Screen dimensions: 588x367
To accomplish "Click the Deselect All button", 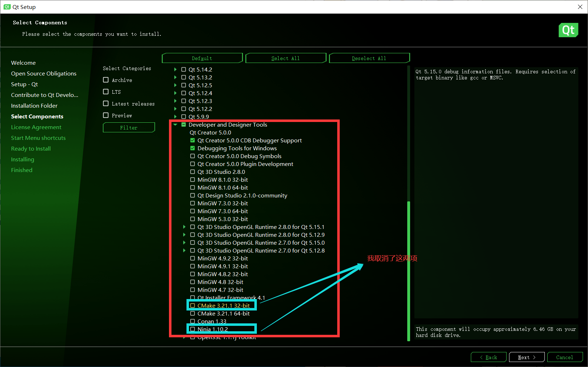I will click(369, 58).
